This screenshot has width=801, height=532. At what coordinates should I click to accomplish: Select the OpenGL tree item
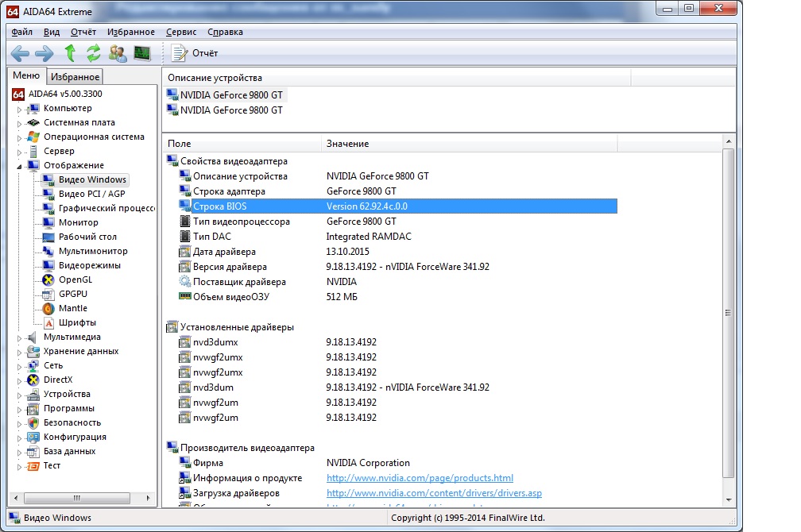pos(75,279)
